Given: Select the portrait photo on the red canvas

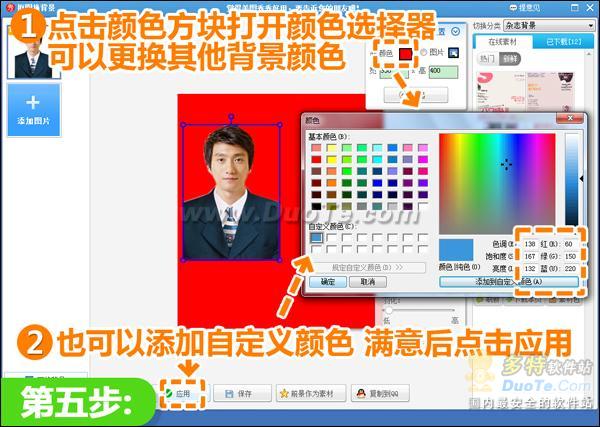Looking at the screenshot, I should [x=231, y=192].
